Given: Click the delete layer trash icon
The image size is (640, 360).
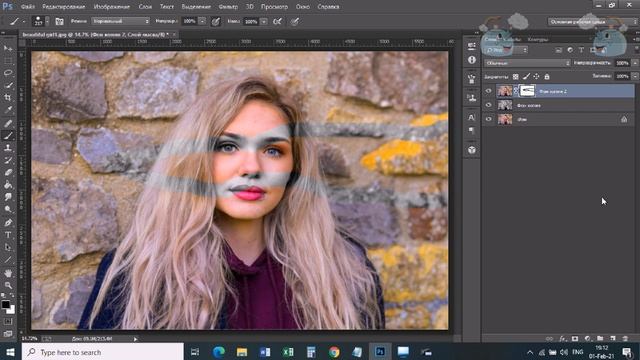Looking at the screenshot, I should coord(625,338).
